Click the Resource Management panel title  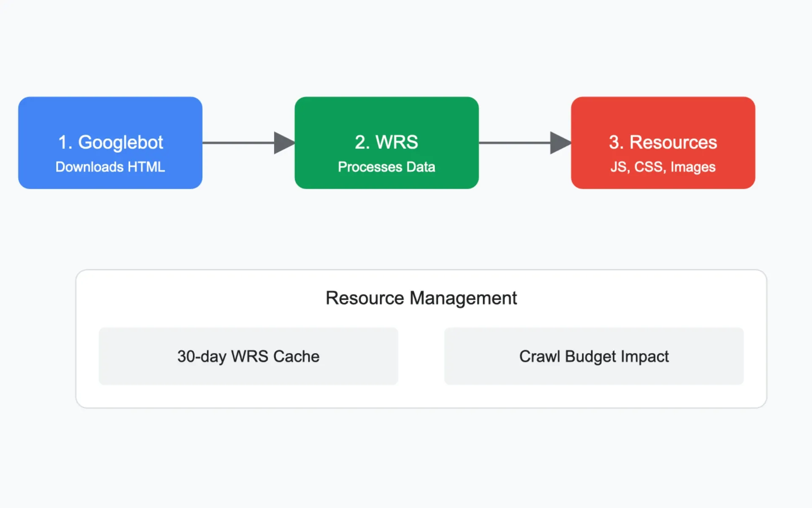421,298
